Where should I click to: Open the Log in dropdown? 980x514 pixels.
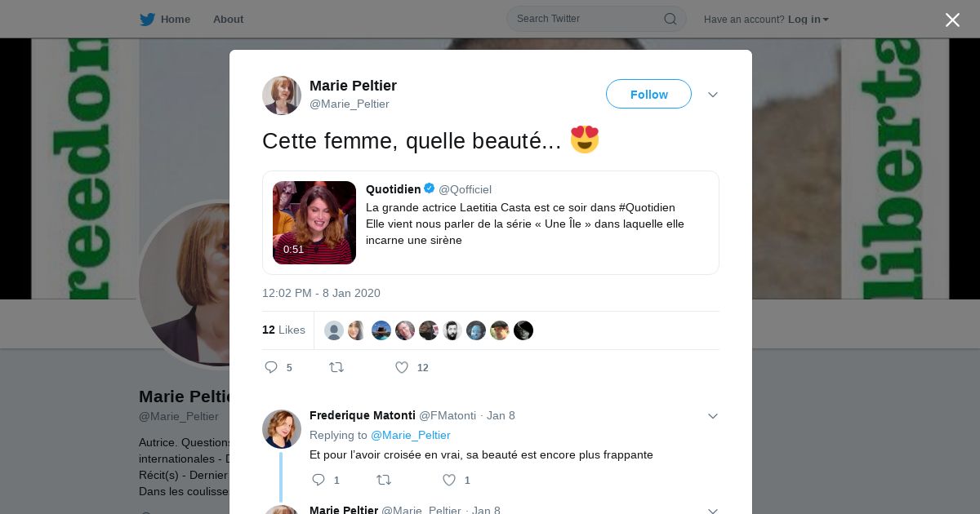point(808,20)
